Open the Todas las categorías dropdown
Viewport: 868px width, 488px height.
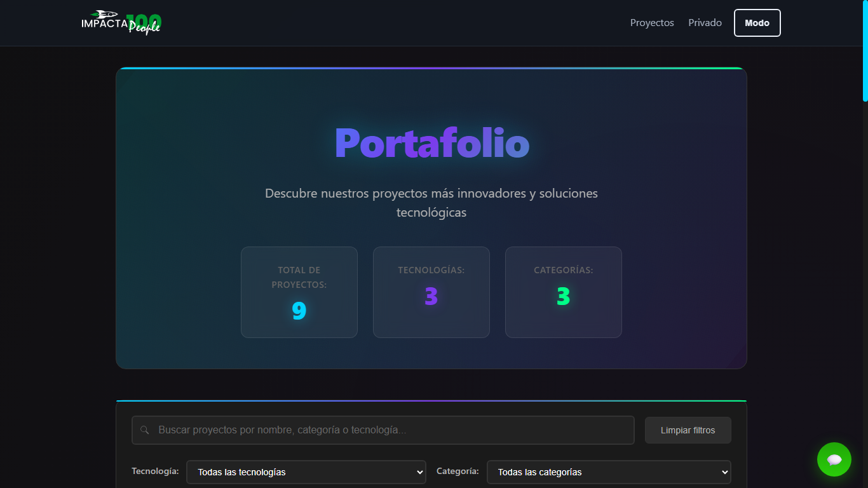[x=608, y=472]
